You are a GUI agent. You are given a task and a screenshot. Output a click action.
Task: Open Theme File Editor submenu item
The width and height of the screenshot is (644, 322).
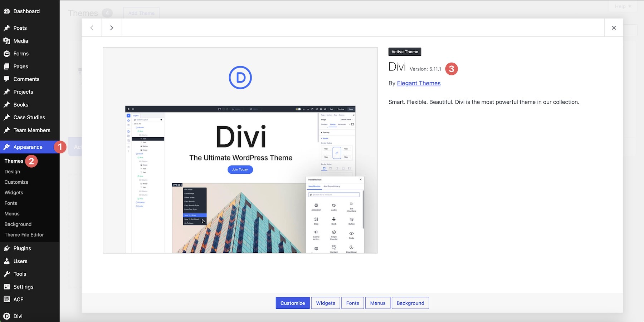(24, 234)
